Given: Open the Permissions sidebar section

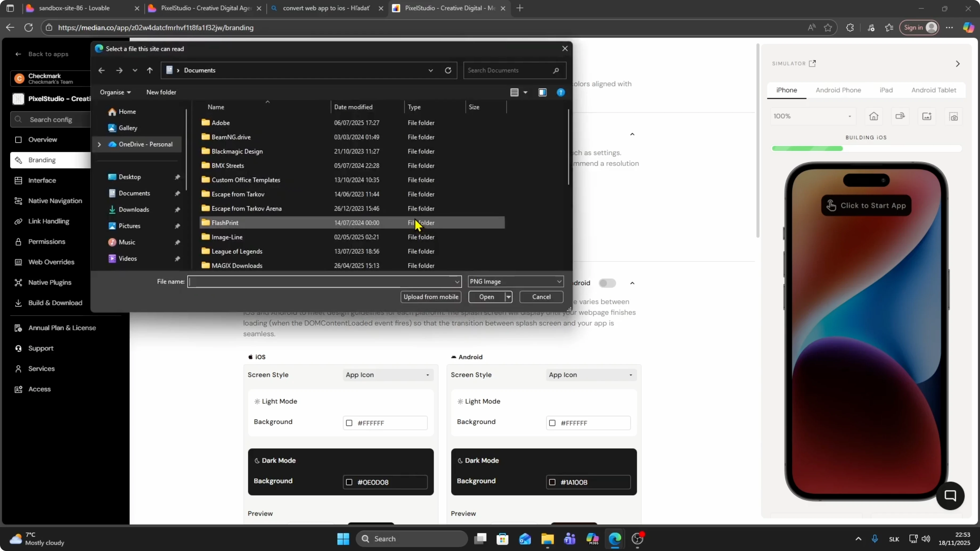Looking at the screenshot, I should (x=46, y=242).
